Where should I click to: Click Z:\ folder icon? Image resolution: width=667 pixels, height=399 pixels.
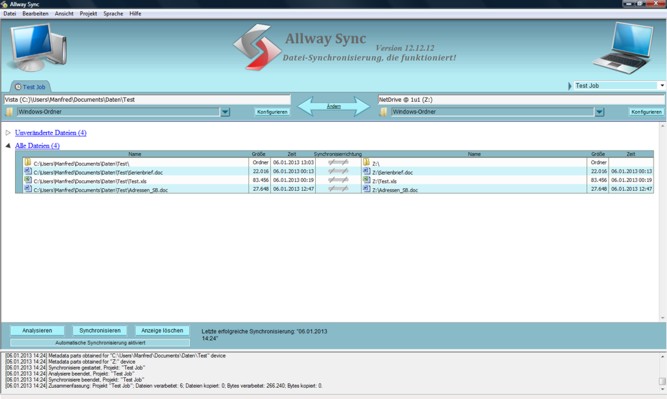point(366,162)
